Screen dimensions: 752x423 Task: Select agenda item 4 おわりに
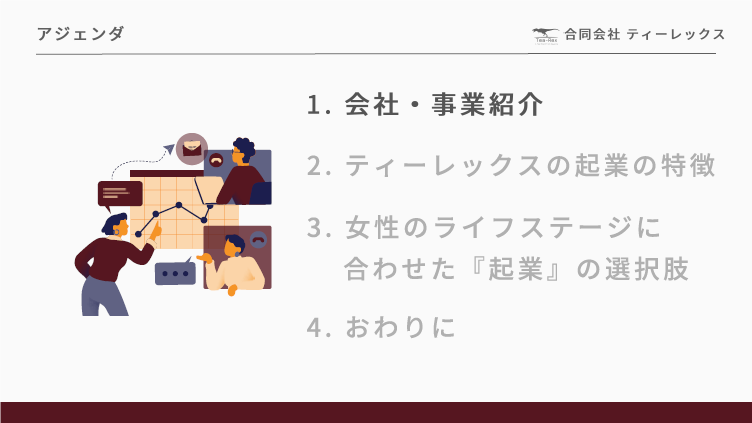[x=381, y=327]
